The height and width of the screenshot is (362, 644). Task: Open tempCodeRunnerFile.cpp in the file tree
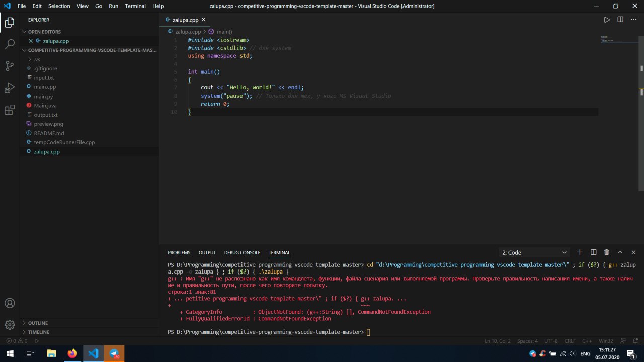pos(90,142)
